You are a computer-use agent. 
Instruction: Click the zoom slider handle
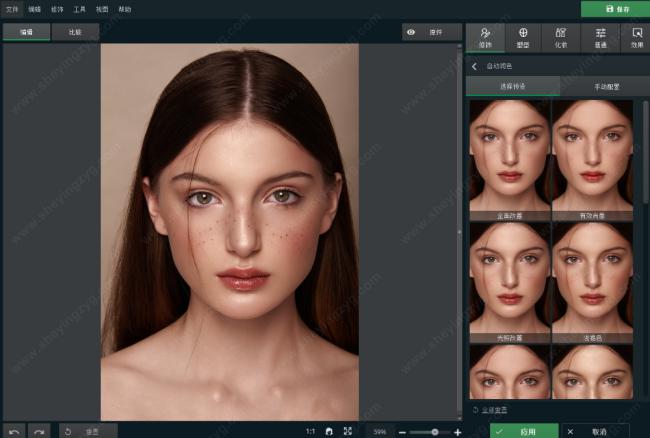pyautogui.click(x=435, y=431)
